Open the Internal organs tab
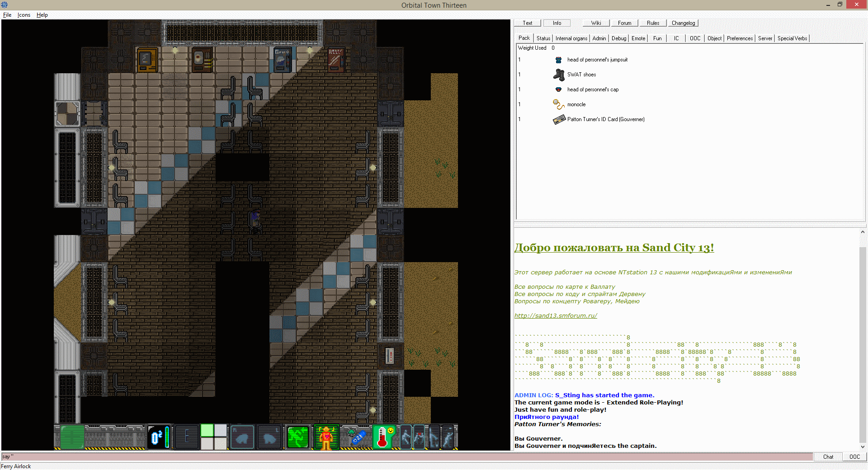 coord(571,38)
